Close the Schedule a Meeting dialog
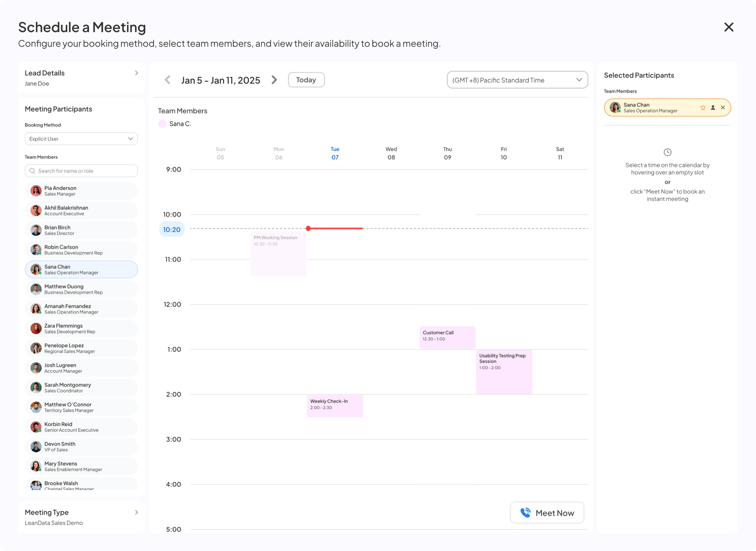 coord(728,27)
